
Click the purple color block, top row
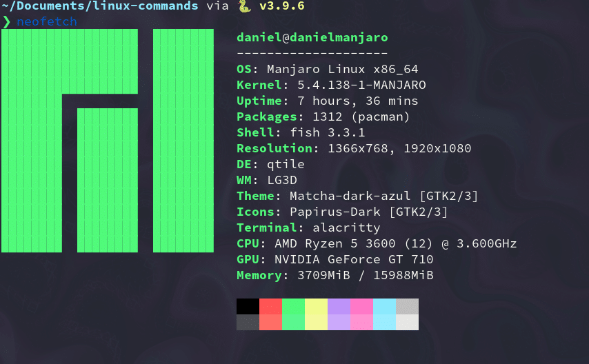coord(339,307)
